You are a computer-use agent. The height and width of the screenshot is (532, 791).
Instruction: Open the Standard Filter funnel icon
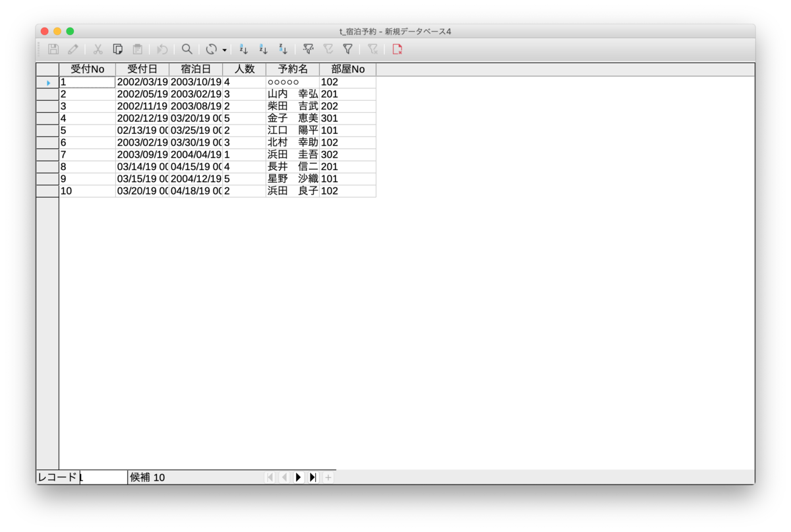tap(347, 49)
